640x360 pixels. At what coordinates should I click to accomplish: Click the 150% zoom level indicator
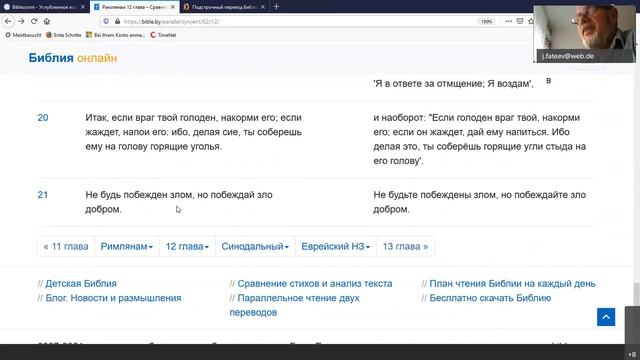[486, 21]
